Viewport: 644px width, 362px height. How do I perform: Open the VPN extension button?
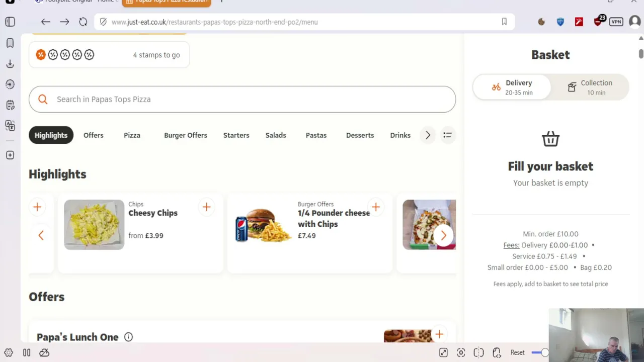(x=616, y=22)
